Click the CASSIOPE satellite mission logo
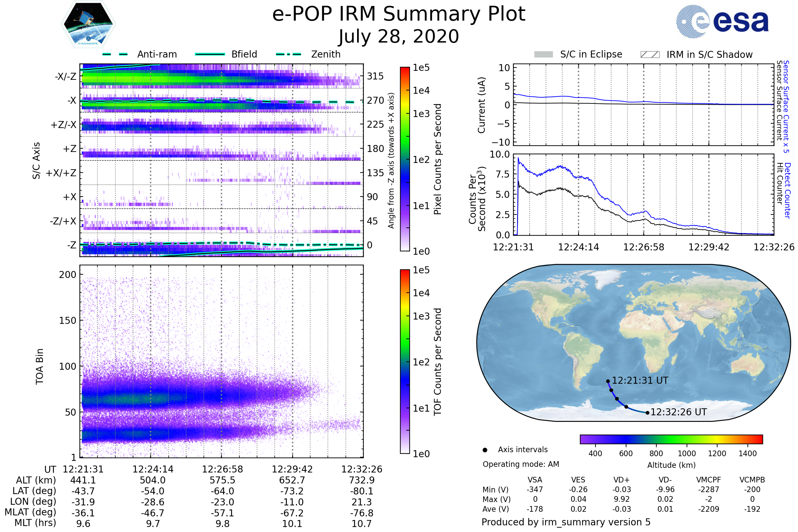Viewport: 798px width, 532px height. [88, 24]
